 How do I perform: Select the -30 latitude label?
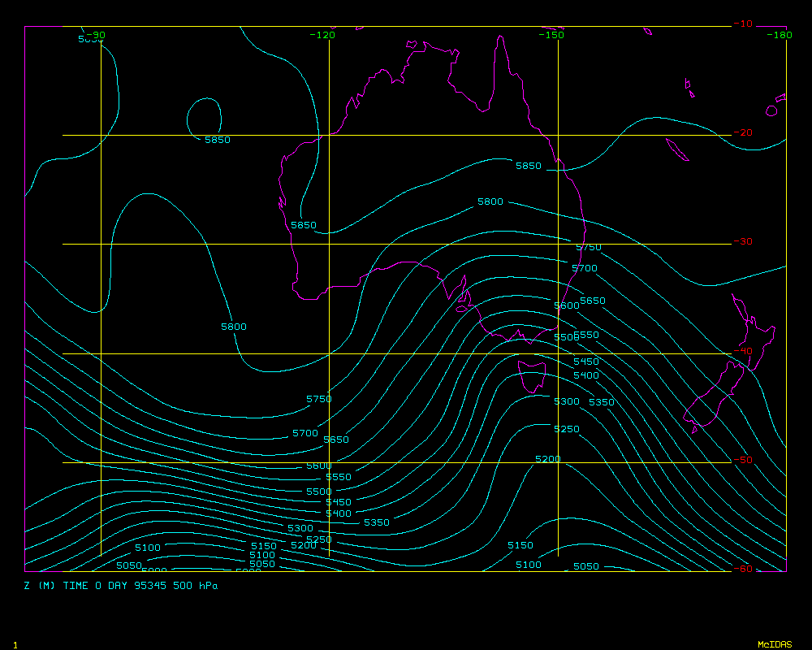click(x=742, y=242)
